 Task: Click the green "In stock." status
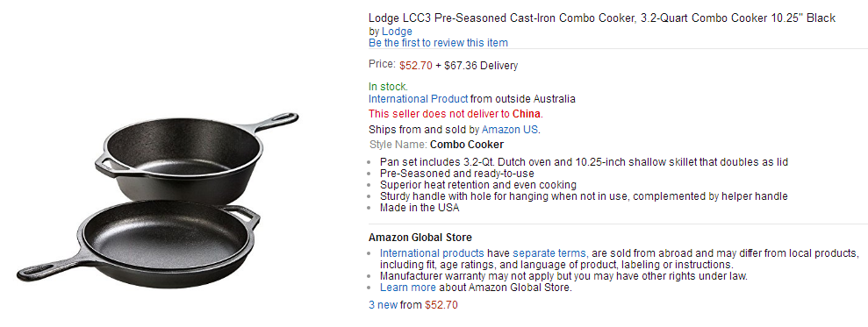click(x=388, y=86)
